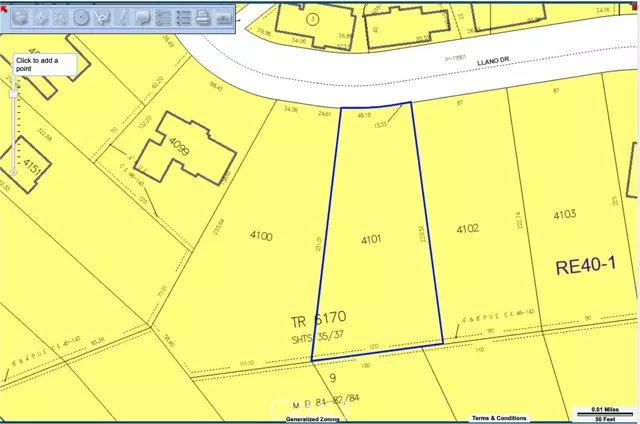The width and height of the screenshot is (640, 424).
Task: Click the speech bubble annotation icon
Action: [x=143, y=18]
